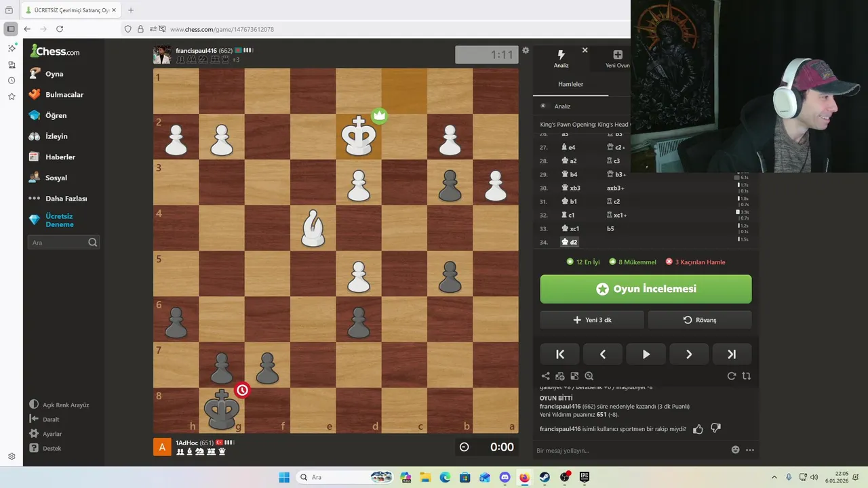The height and width of the screenshot is (488, 868).
Task: Click the black king on g8
Action: point(222,410)
